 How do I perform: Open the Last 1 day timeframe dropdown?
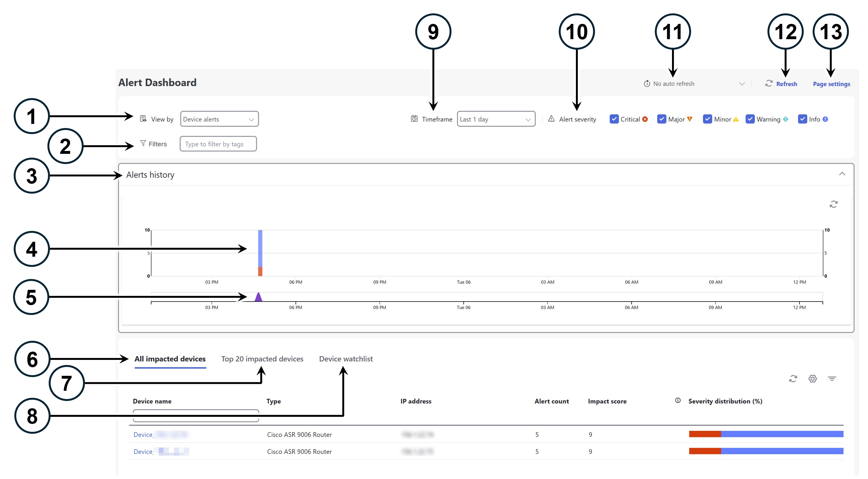coord(496,119)
